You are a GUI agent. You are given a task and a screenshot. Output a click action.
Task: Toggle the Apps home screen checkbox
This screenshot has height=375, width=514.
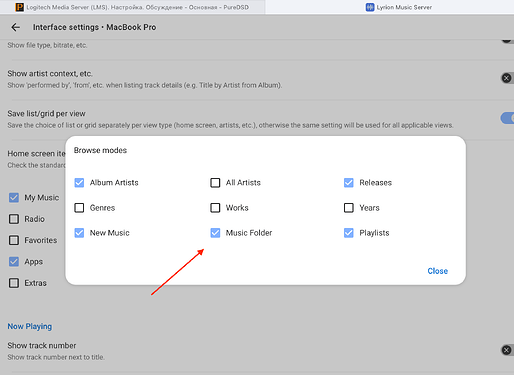[x=14, y=262]
